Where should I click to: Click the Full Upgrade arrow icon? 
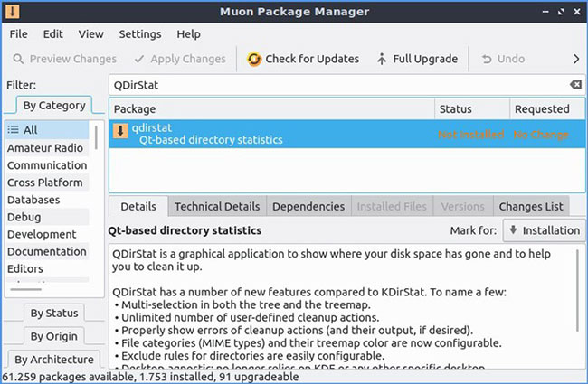(382, 60)
